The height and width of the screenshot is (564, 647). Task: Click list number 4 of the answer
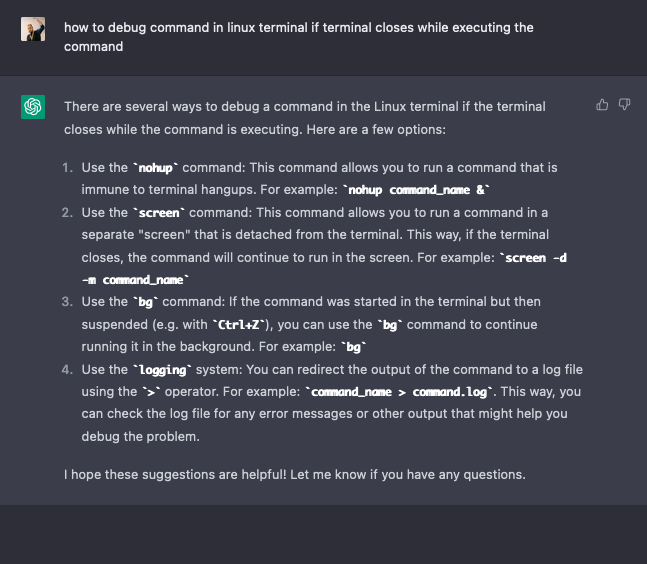pyautogui.click(x=67, y=370)
